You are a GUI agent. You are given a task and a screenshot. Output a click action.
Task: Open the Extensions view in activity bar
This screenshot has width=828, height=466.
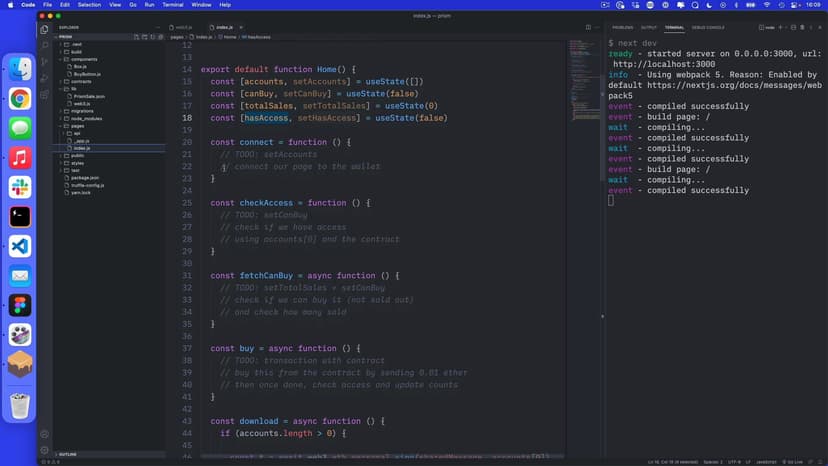45,95
